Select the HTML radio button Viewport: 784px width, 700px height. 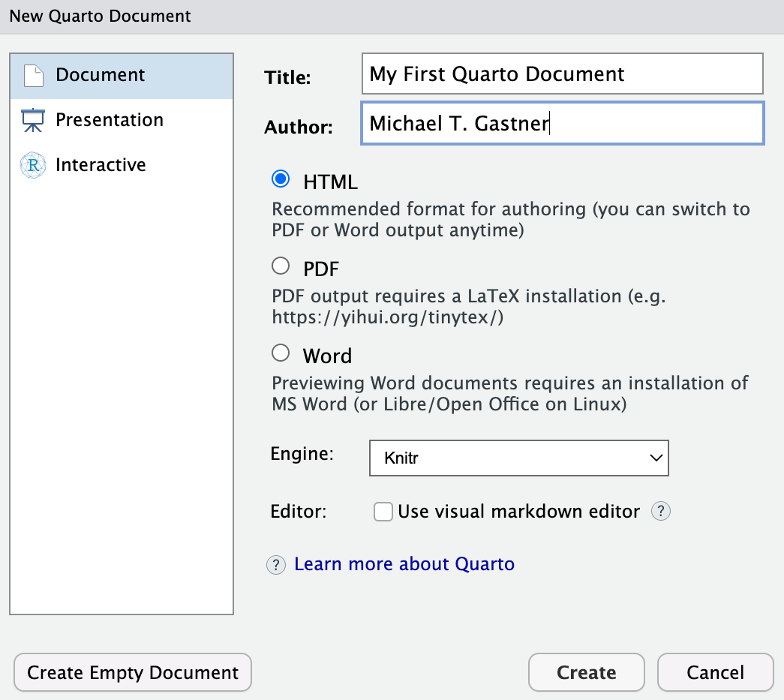[281, 179]
